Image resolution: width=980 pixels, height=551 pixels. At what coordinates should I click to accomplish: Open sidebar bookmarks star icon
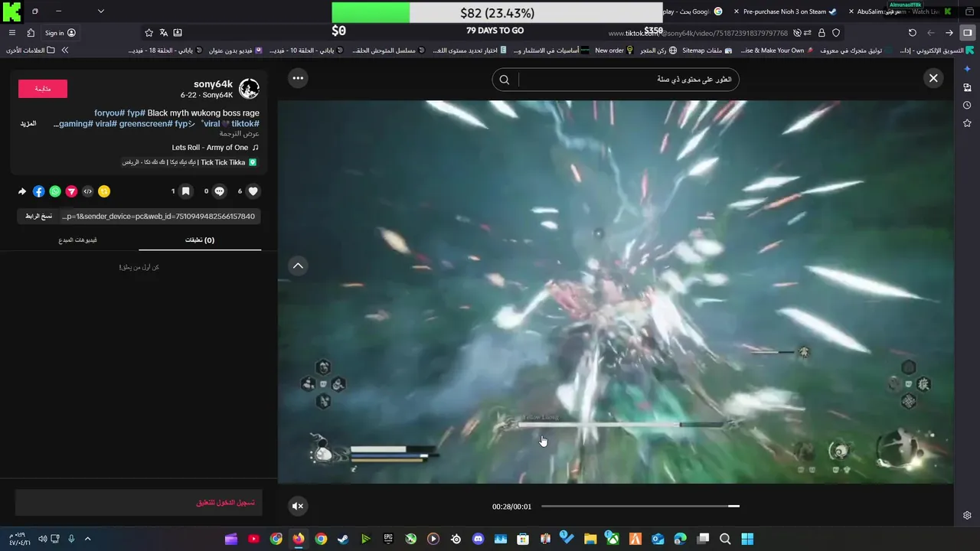tap(967, 123)
